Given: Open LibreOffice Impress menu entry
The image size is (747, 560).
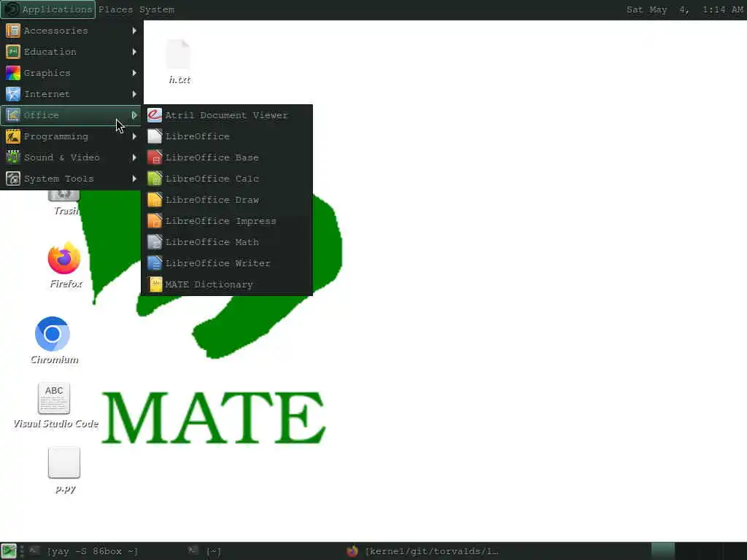Looking at the screenshot, I should coord(228,221).
